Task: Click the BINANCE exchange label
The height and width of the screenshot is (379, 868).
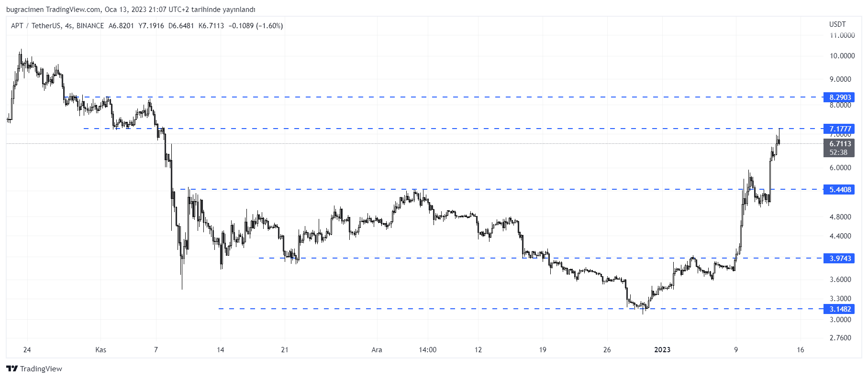Action: [90, 26]
